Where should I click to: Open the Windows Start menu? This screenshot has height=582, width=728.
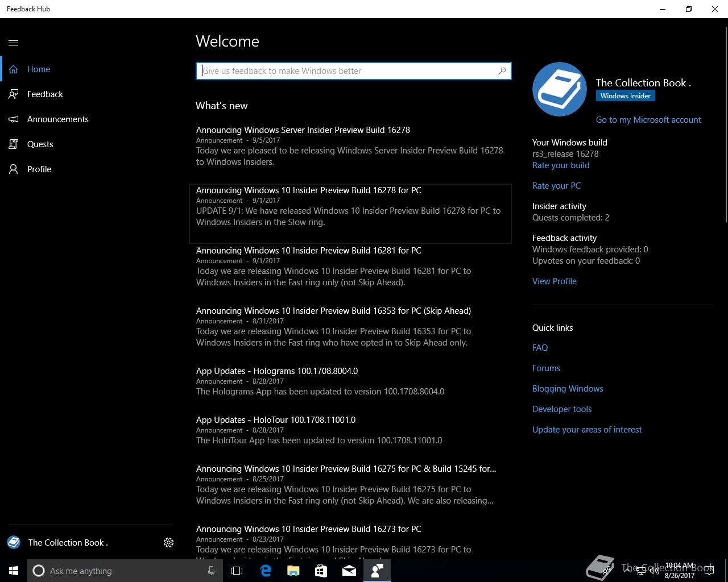pyautogui.click(x=14, y=571)
